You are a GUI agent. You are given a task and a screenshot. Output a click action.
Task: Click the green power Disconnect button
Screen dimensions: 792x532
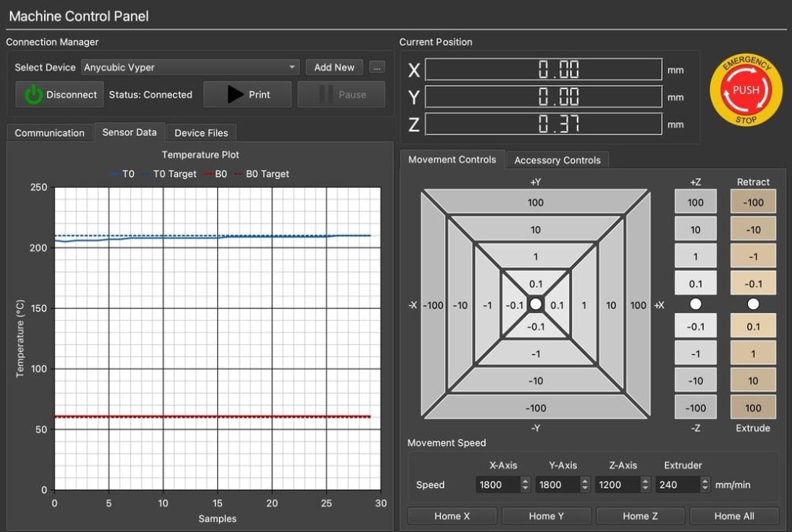(60, 94)
